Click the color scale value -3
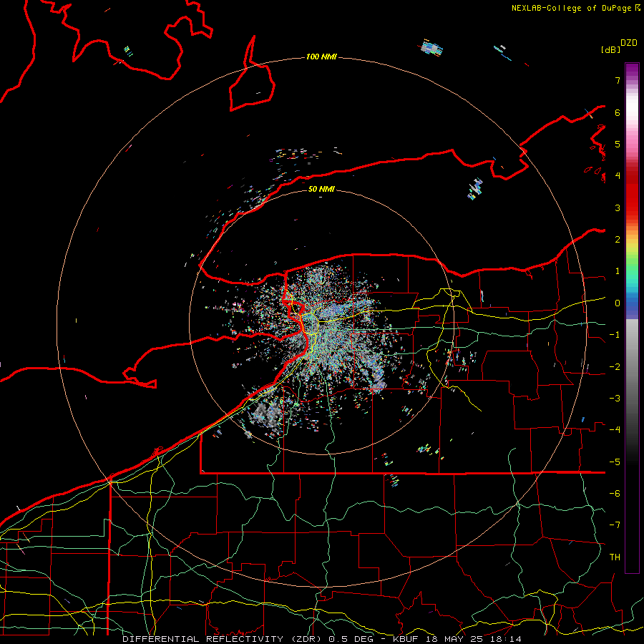Viewport: 644px width, 644px height. point(615,399)
